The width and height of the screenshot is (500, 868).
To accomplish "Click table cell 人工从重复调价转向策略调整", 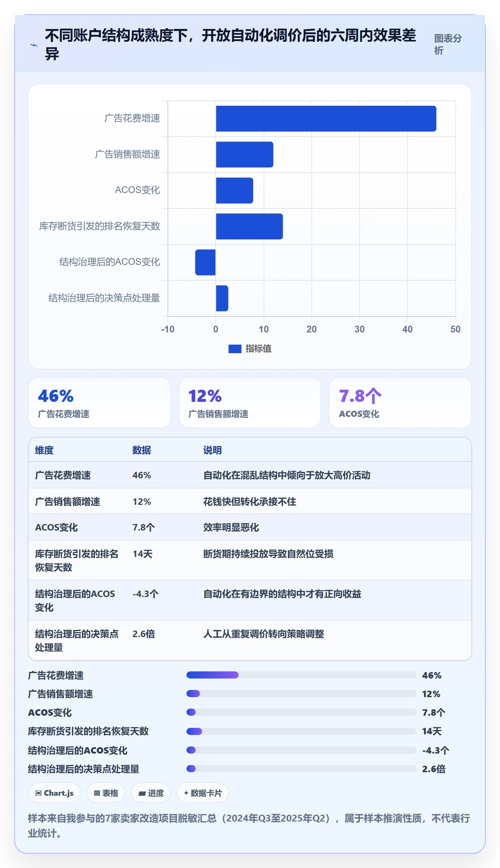I will click(264, 634).
